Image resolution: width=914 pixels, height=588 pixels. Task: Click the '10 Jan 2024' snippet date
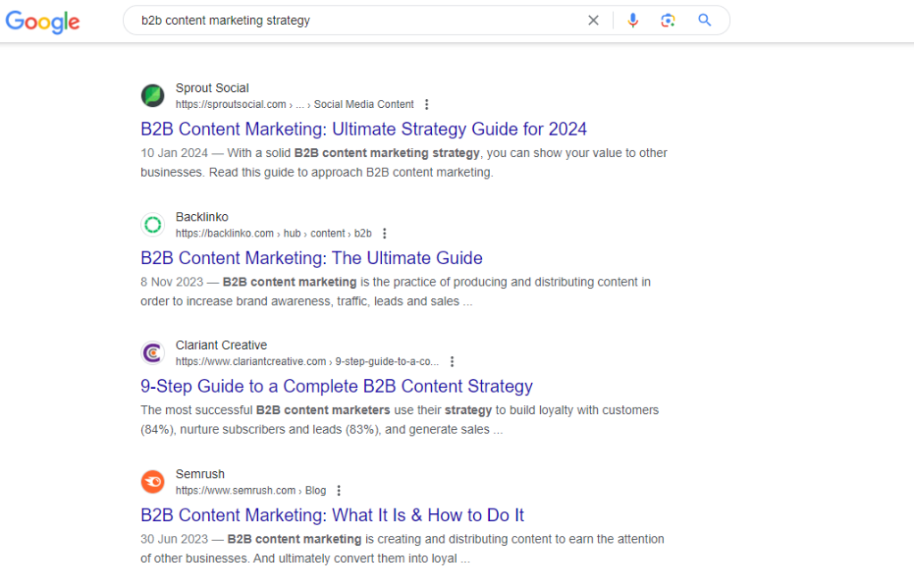[x=174, y=153]
